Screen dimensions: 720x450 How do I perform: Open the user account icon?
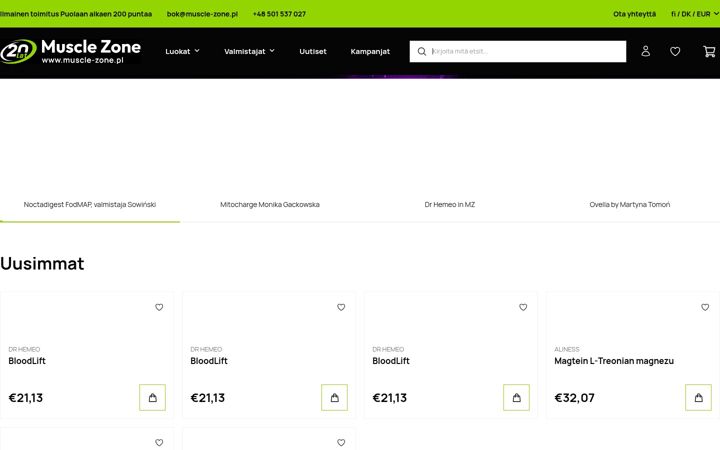[645, 51]
